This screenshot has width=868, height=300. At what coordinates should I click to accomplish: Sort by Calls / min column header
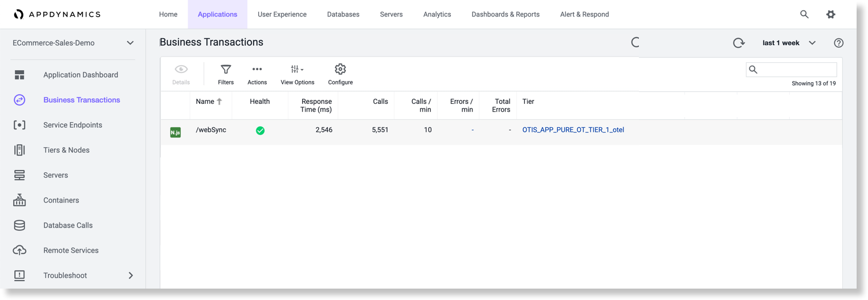(421, 106)
